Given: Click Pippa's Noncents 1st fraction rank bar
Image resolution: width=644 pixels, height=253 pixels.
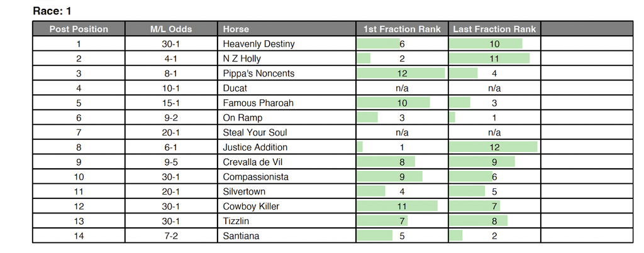Looking at the screenshot, I should point(401,73).
